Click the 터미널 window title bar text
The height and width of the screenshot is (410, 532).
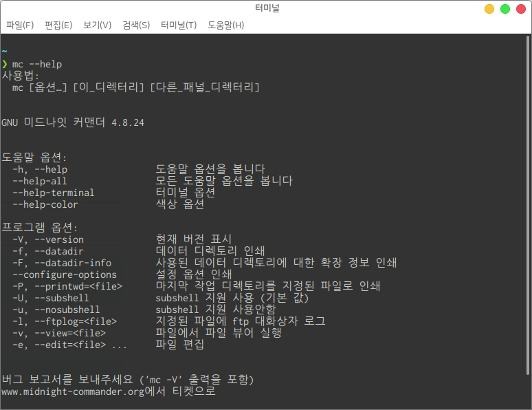(266, 9)
